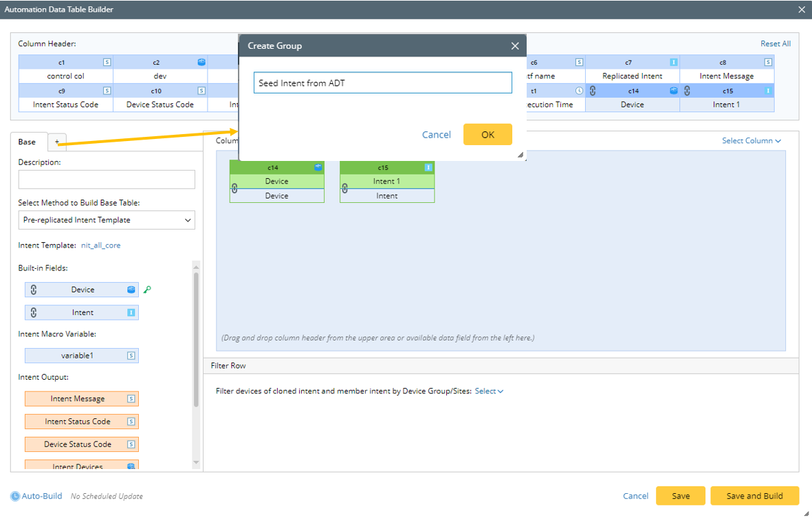Screen dimensions: 812x520
Task: Click the string icon on c9 header
Action: (107, 91)
